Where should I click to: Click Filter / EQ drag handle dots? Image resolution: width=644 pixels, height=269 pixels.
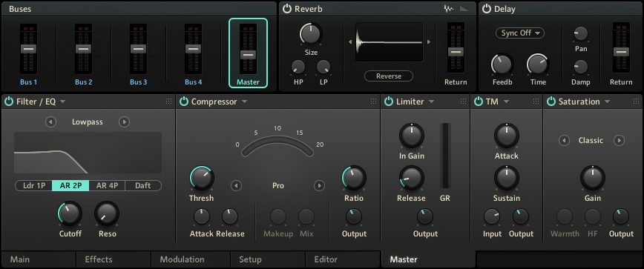coord(169,102)
